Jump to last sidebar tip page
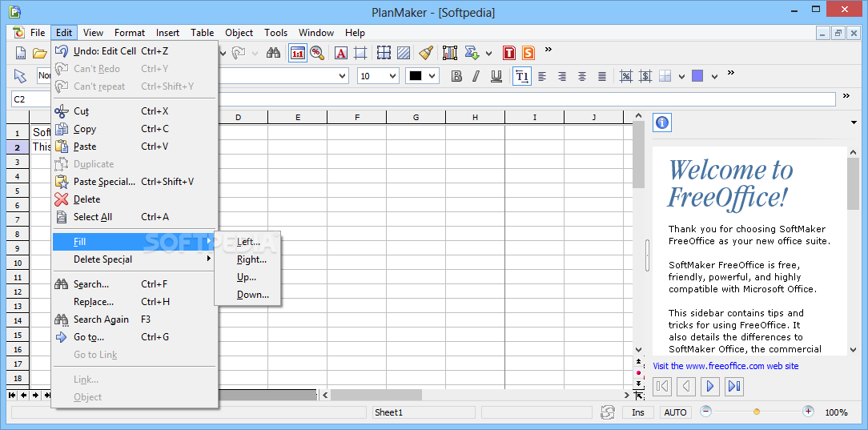 click(x=734, y=386)
